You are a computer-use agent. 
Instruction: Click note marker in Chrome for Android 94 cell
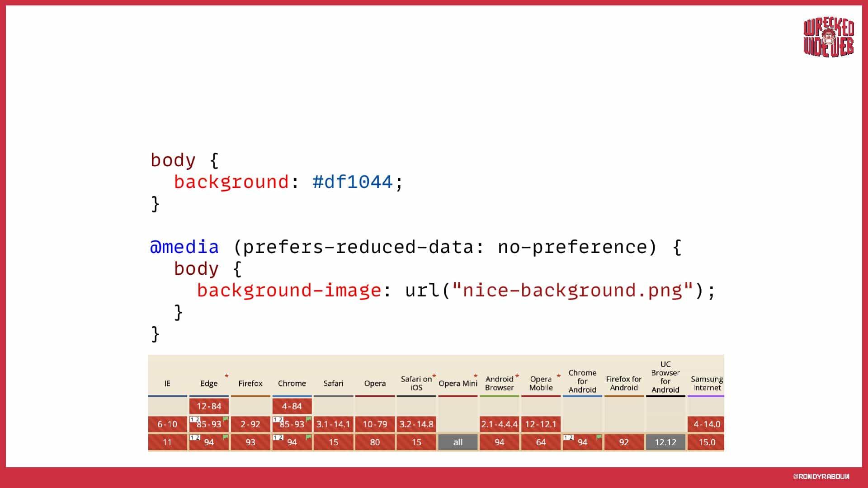click(x=568, y=437)
